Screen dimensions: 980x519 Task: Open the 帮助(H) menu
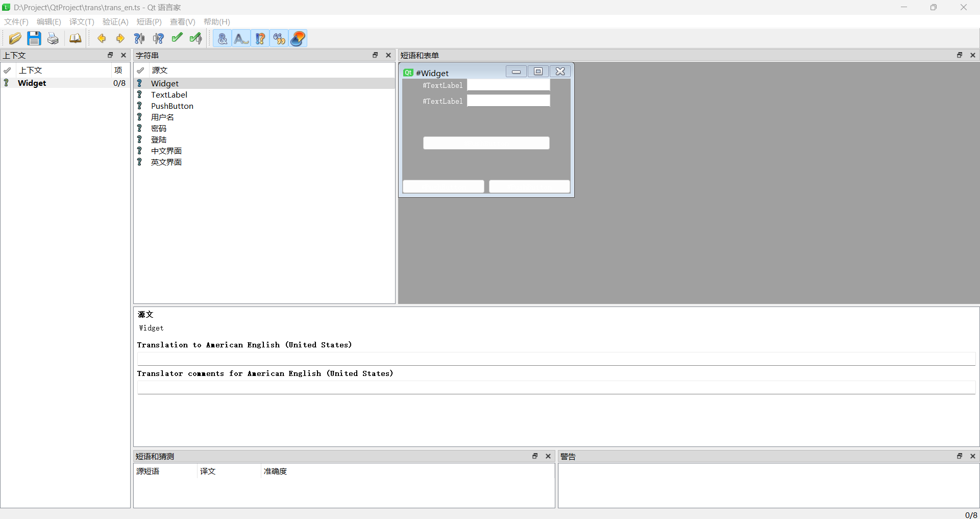(x=217, y=21)
